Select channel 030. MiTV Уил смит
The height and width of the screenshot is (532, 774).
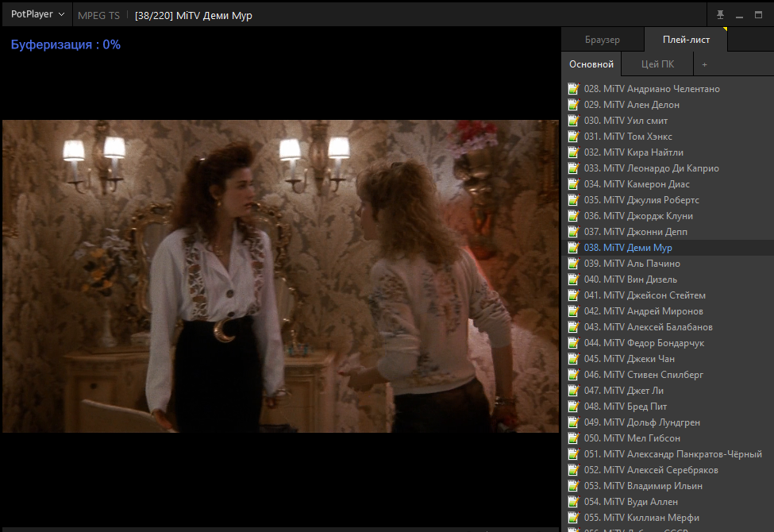(668, 121)
